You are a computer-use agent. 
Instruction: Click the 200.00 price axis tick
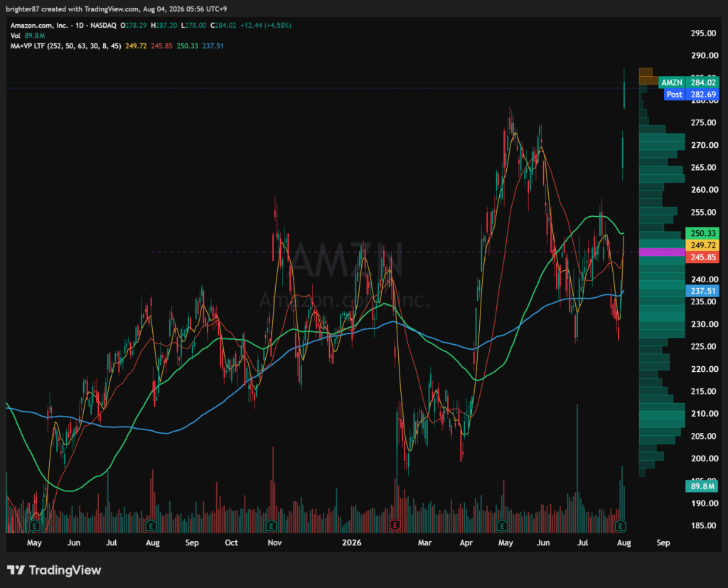[x=704, y=459]
